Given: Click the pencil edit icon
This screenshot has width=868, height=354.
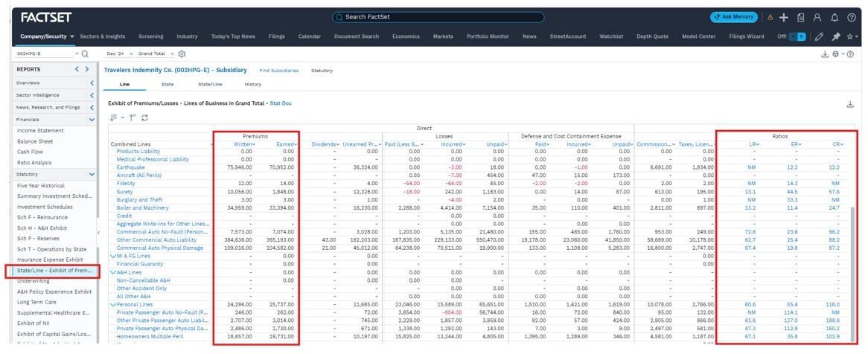Looking at the screenshot, I should pyautogui.click(x=820, y=36).
